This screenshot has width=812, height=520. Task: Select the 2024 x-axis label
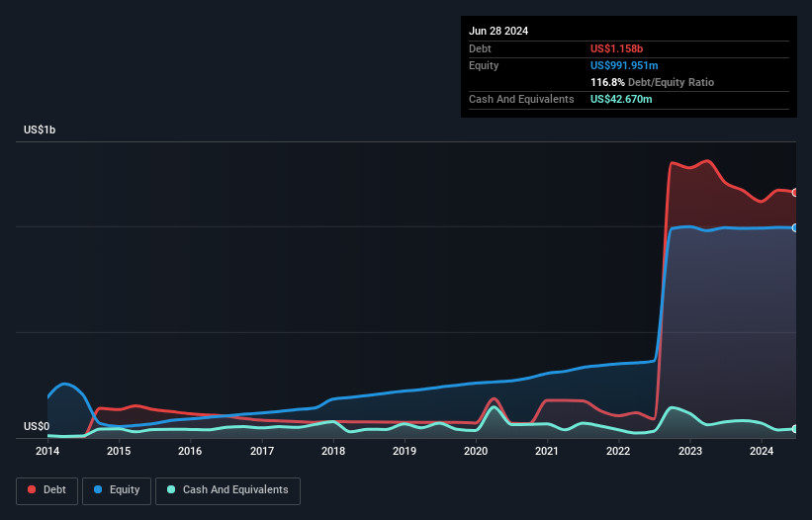click(x=762, y=451)
